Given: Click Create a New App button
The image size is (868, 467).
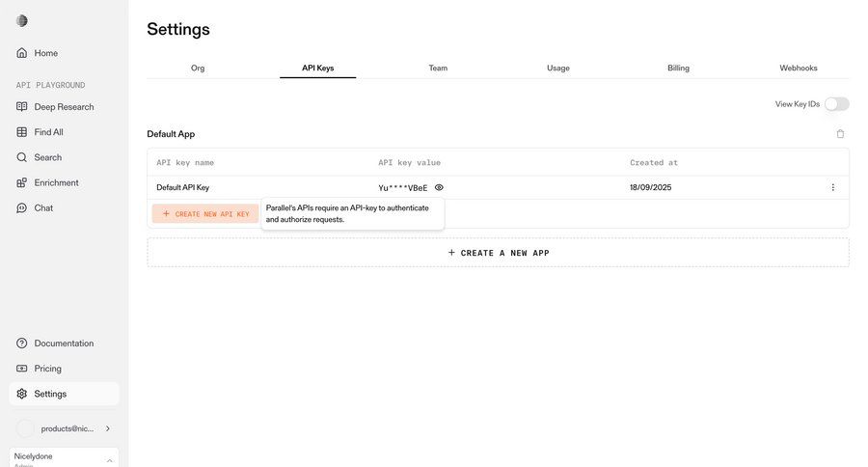Looking at the screenshot, I should (498, 253).
